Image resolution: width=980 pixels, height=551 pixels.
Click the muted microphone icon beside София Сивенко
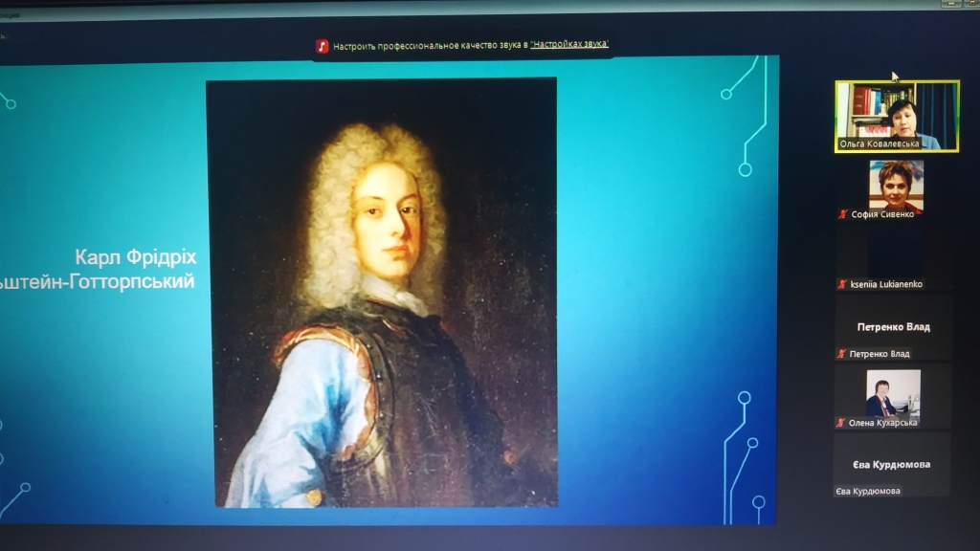[842, 214]
